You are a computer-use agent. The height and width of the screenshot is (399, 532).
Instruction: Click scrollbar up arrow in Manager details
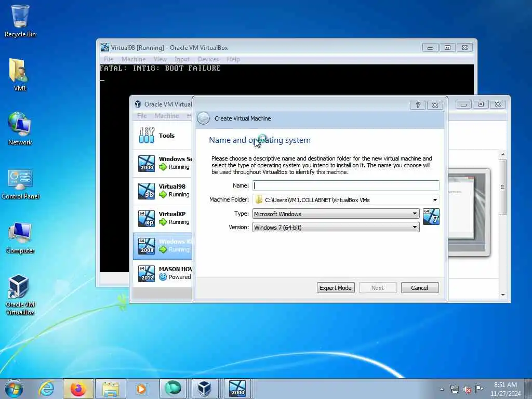pos(503,154)
